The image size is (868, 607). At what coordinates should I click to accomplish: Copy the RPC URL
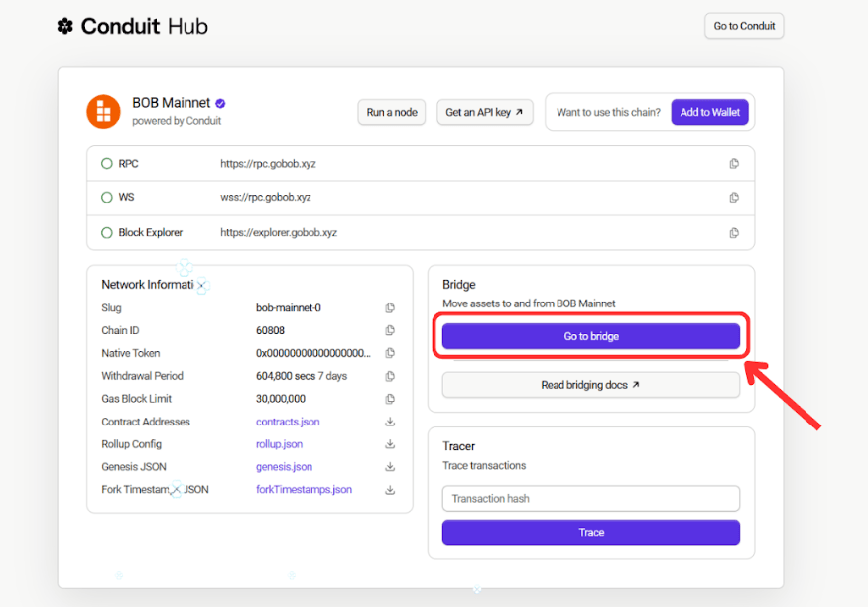734,164
